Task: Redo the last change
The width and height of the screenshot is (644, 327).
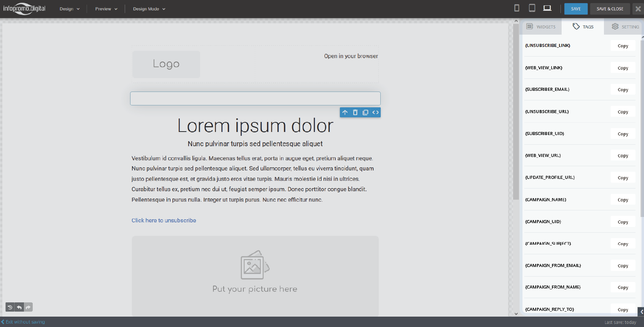Action: click(28, 307)
